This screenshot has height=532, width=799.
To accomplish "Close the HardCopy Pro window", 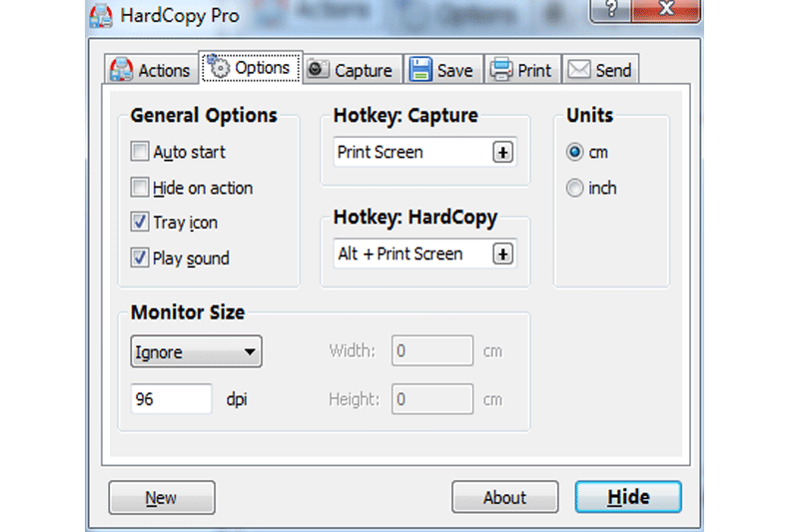I will tap(666, 10).
